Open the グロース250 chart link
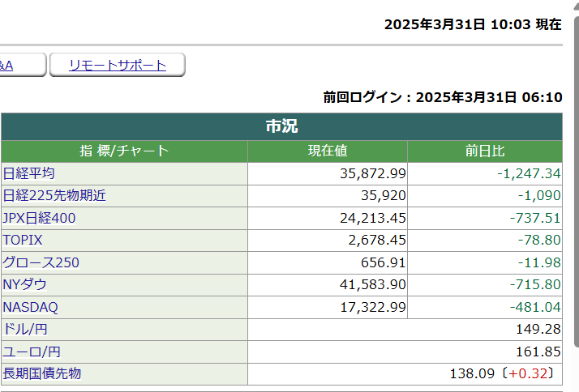 click(41, 262)
